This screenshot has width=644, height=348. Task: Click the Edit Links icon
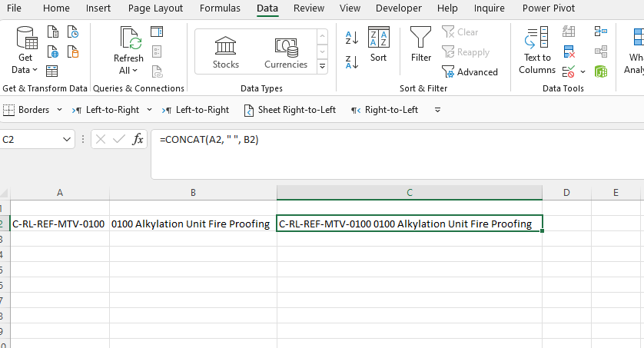pos(157,71)
